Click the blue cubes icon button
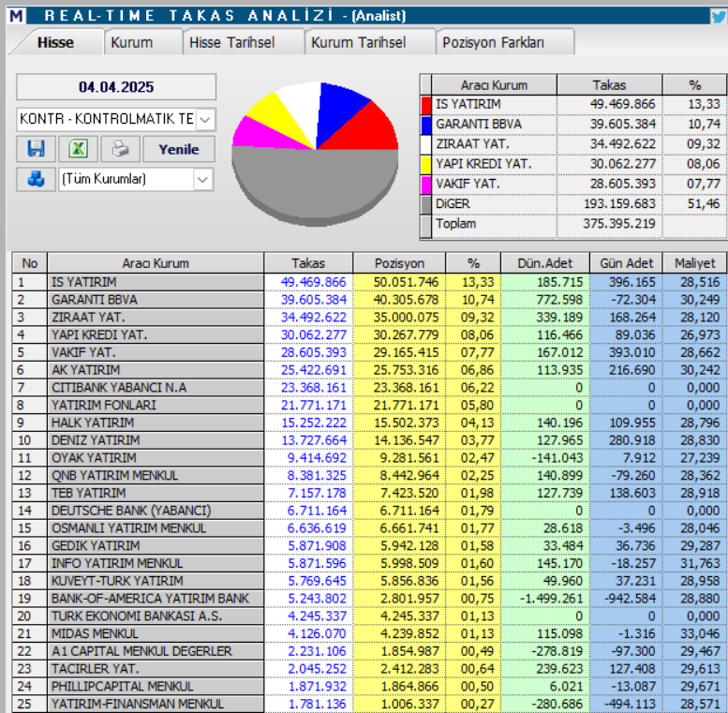Viewport: 728px width, 713px height. (x=37, y=179)
